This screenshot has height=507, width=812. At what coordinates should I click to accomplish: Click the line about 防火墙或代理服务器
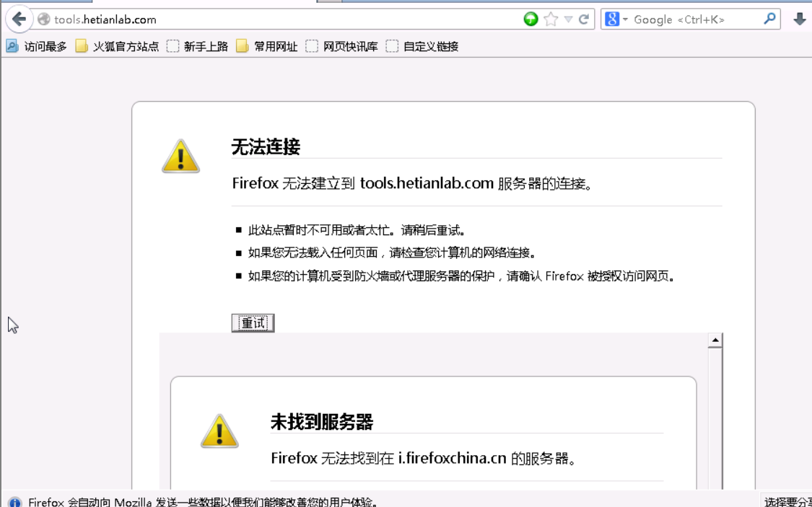(x=462, y=276)
